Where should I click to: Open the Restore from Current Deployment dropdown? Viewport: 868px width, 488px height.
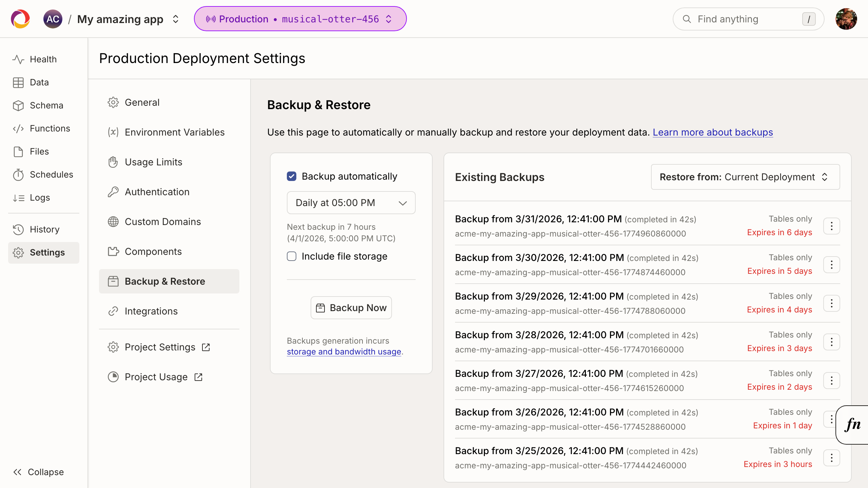(745, 177)
